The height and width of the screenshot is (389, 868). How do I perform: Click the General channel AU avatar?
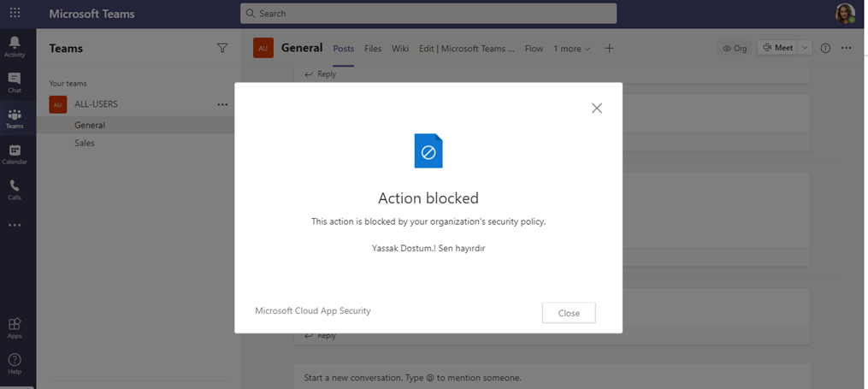(263, 48)
